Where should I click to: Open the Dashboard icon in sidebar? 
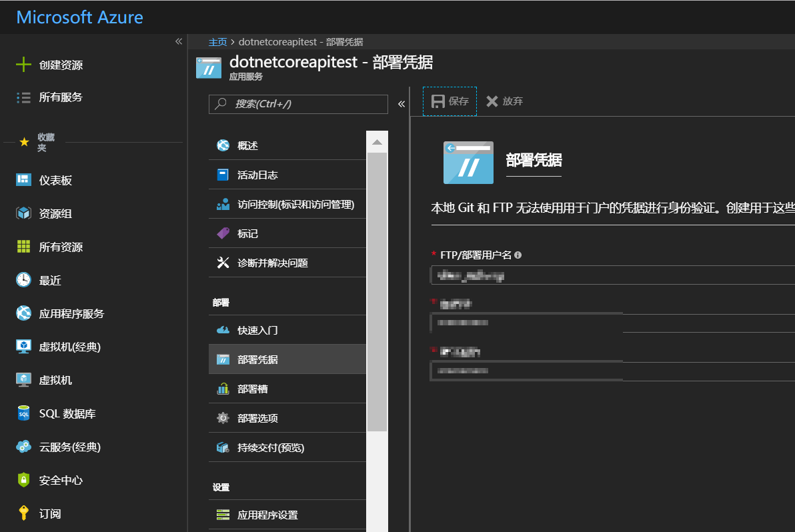click(x=23, y=180)
